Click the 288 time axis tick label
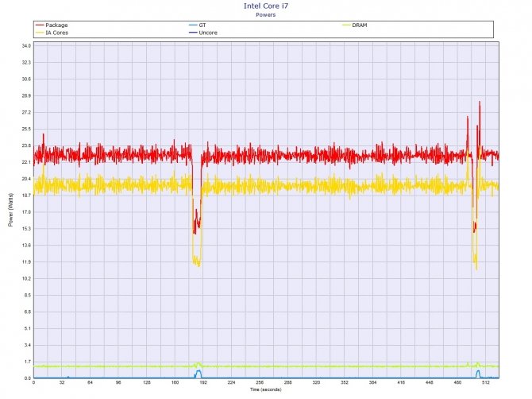 (x=288, y=382)
